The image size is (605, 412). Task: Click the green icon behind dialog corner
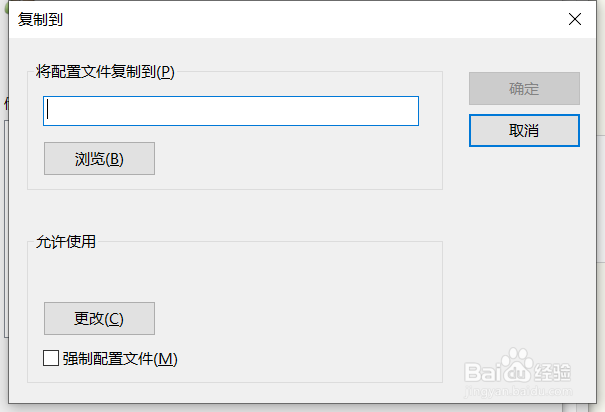pyautogui.click(x=4, y=5)
